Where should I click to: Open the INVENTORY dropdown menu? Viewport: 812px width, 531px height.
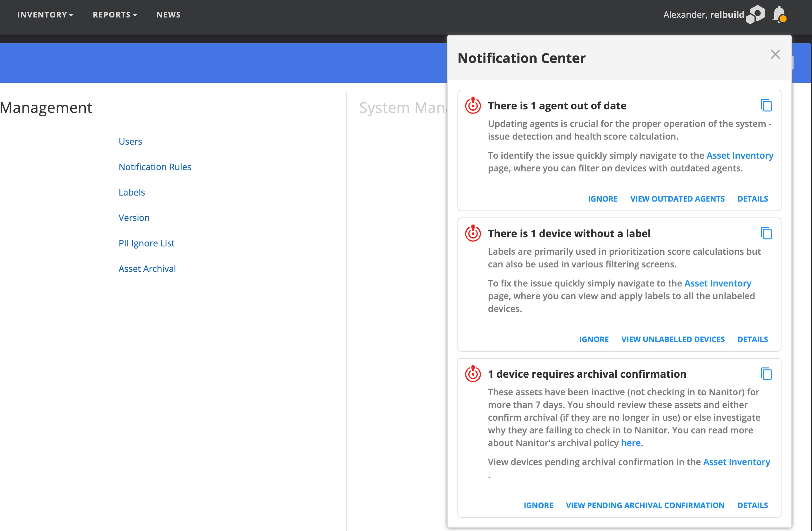pos(45,14)
